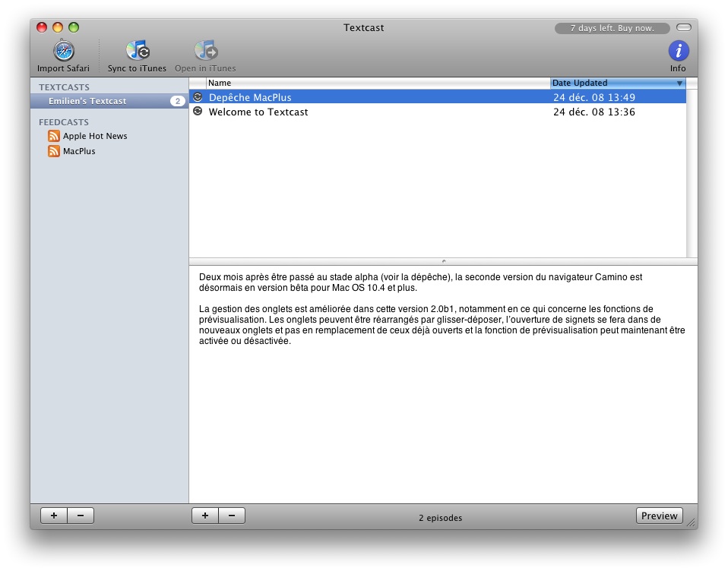
Task: Click the unread badge on Emilien's Textcast
Action: (x=177, y=101)
